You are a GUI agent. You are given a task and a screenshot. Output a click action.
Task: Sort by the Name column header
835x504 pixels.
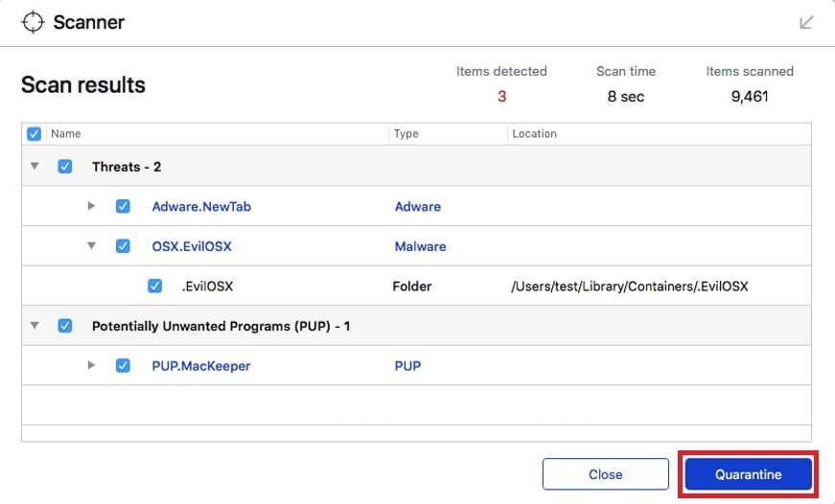pos(66,134)
